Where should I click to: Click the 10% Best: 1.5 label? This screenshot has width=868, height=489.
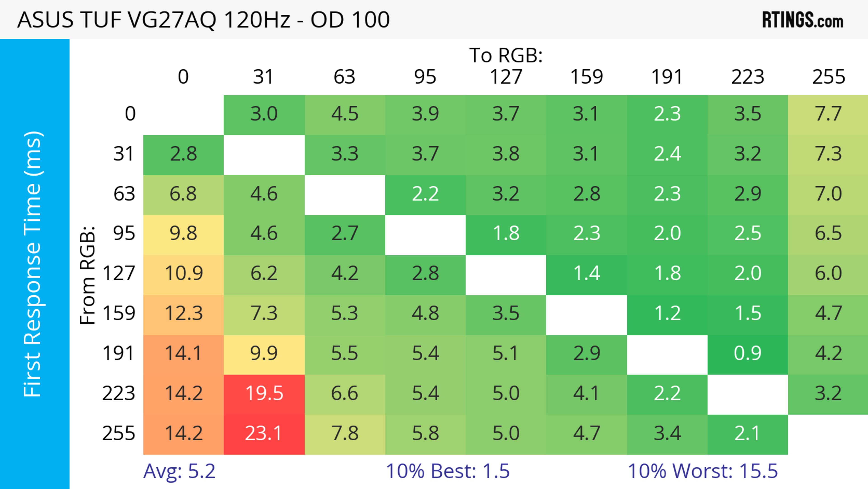coord(448,471)
